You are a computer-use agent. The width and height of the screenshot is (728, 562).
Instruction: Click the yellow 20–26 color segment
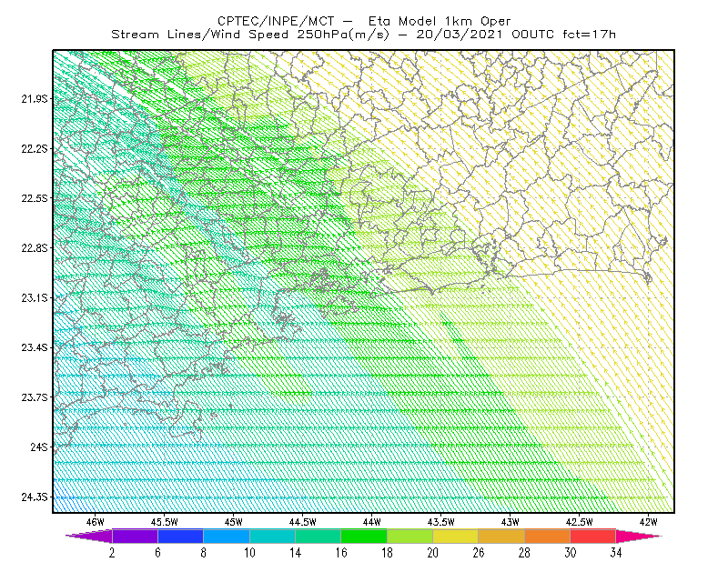(456, 536)
